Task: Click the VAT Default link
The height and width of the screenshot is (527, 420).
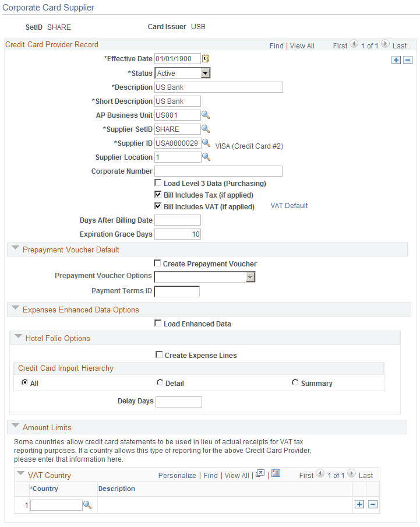Action: (288, 205)
